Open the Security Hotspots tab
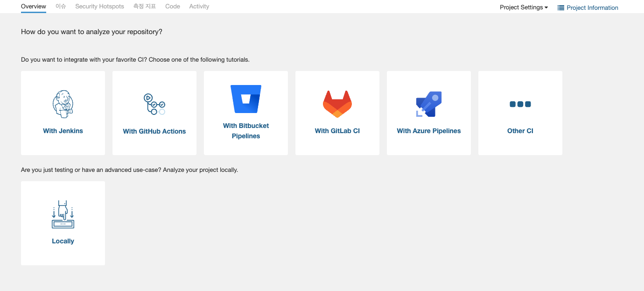The image size is (644, 291). pos(100,7)
